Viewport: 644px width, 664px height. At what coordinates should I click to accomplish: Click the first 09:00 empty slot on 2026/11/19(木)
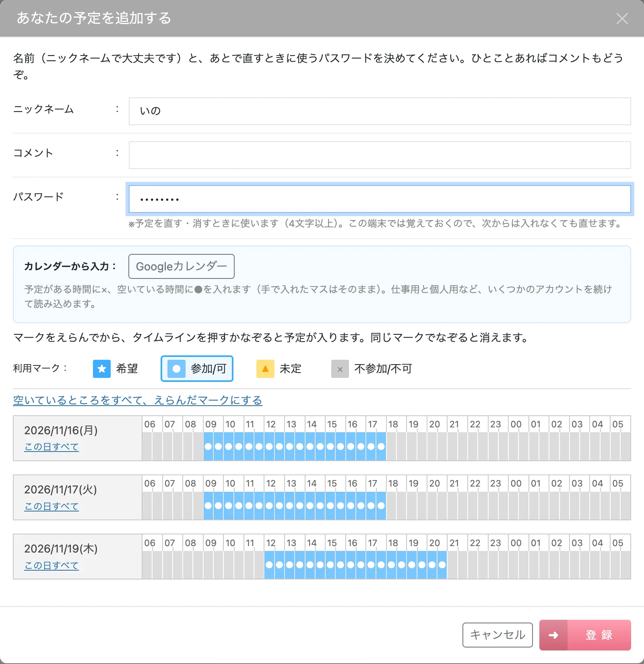(208, 565)
